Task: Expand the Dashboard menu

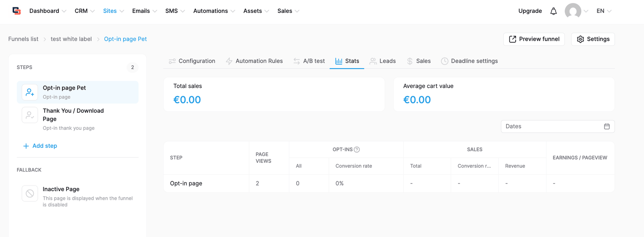Action: click(x=48, y=11)
